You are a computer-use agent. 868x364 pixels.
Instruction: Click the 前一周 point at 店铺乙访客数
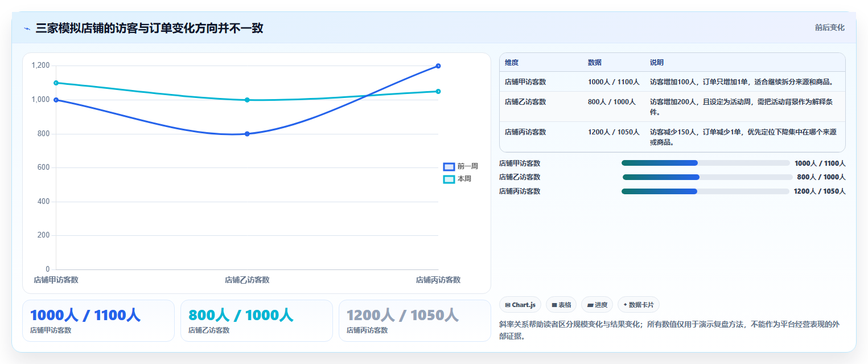247,134
